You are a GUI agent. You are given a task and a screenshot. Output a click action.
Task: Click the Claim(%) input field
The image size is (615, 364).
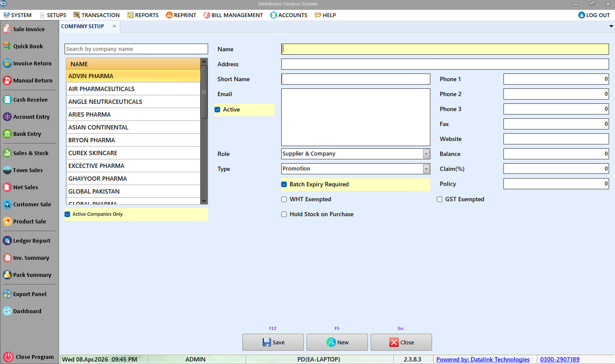coord(556,169)
